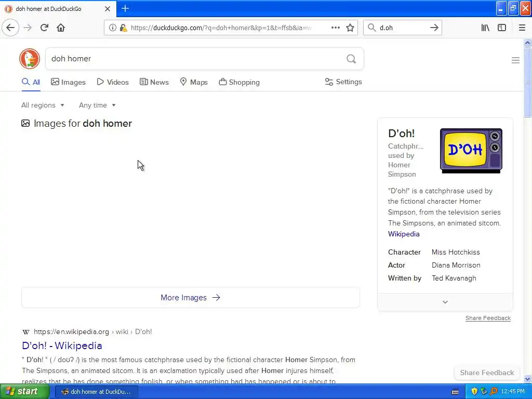Click Images for doh homer icon heading
This screenshot has height=399, width=532.
[77, 123]
